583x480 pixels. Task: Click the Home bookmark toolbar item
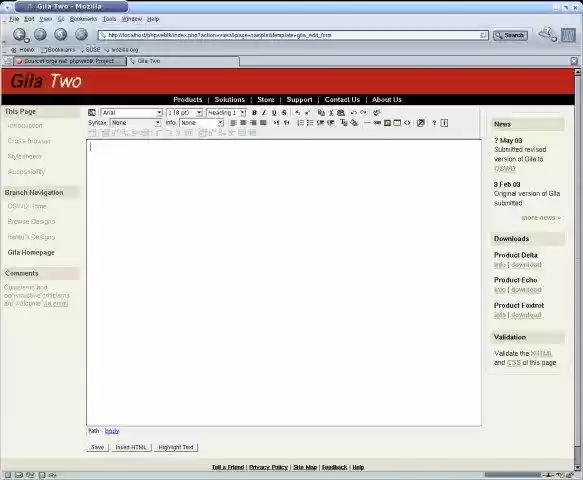click(x=23, y=49)
